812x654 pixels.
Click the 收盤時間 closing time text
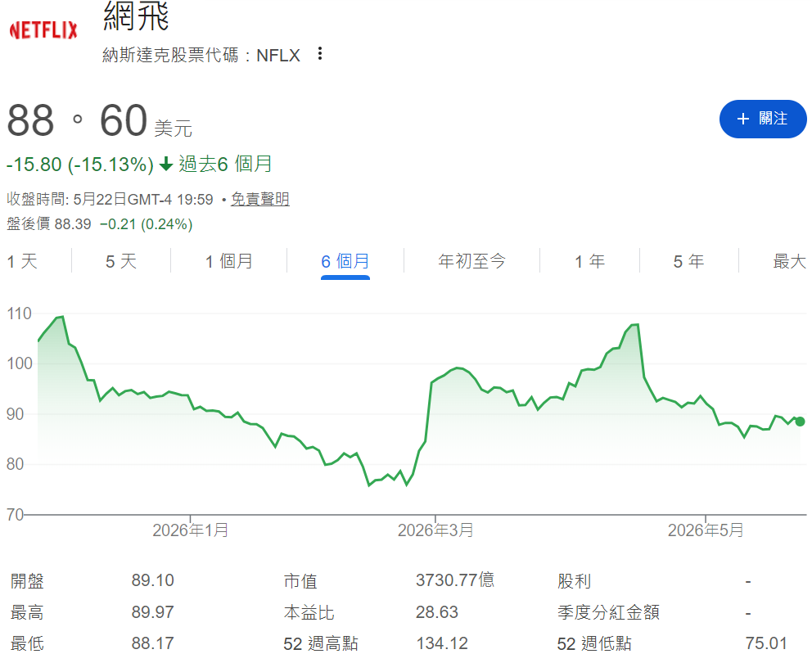pyautogui.click(x=110, y=200)
